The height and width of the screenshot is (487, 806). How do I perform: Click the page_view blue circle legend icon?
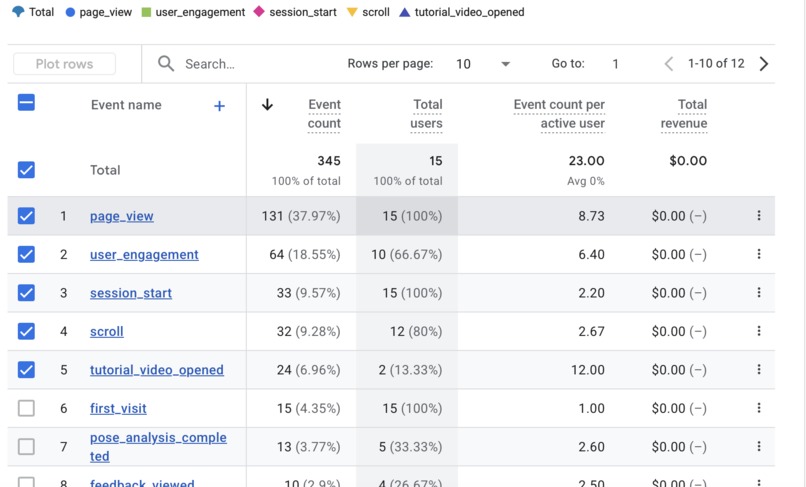[70, 12]
